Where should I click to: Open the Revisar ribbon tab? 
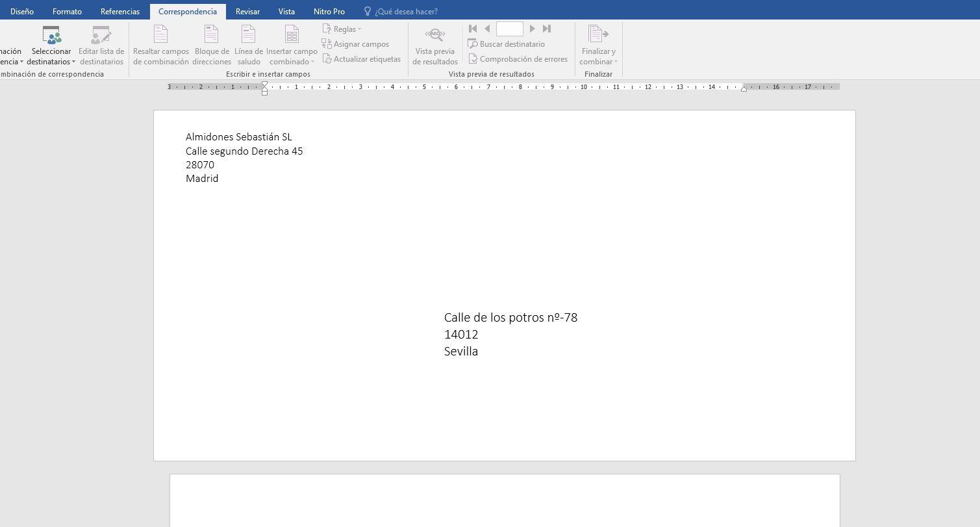(x=247, y=12)
